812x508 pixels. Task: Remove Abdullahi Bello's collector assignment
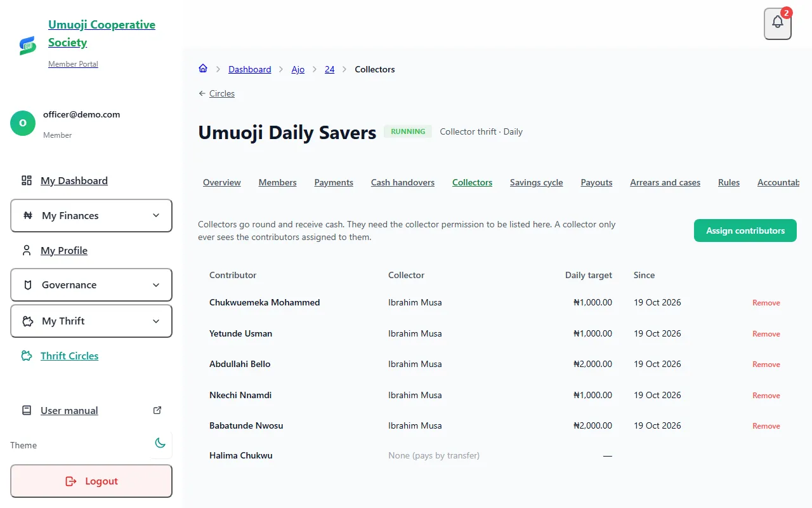coord(766,364)
